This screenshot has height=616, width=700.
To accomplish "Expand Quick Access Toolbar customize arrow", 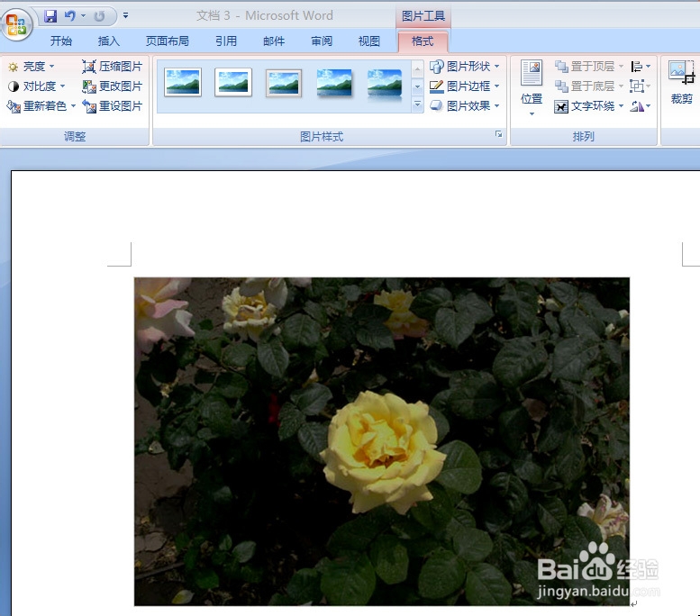I will click(x=126, y=16).
